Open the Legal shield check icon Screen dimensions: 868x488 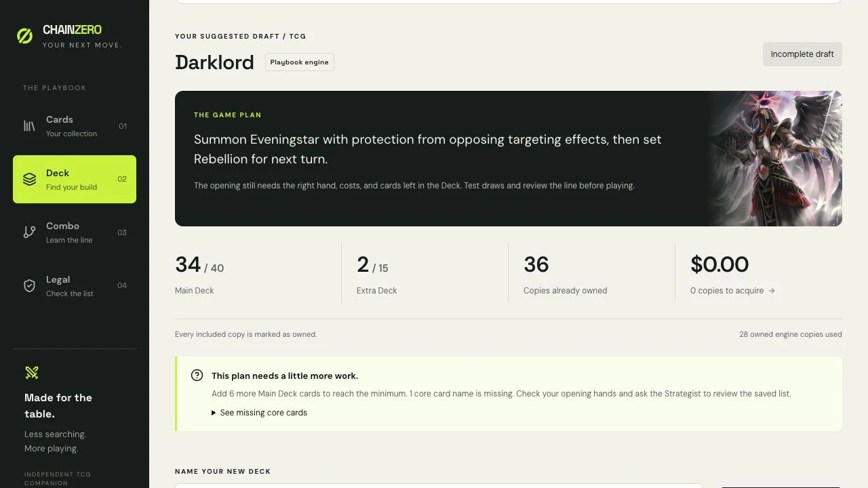tap(29, 286)
